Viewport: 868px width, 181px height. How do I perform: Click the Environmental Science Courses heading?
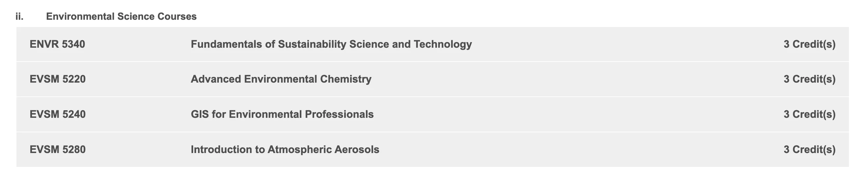121,16
